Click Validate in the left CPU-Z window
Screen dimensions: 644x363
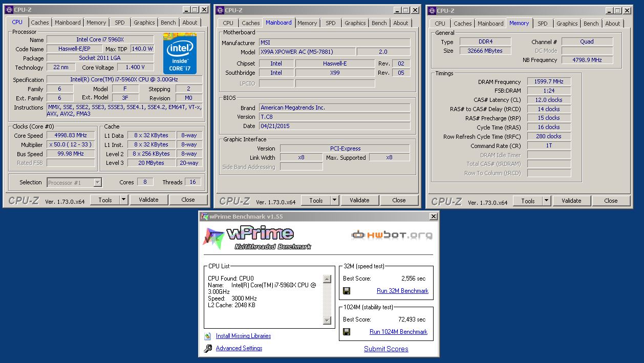point(148,200)
